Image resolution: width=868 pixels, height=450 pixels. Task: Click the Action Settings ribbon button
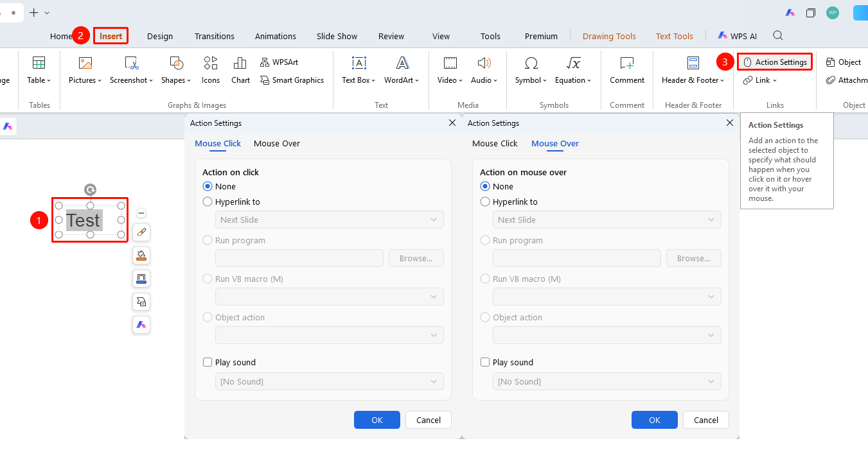[x=775, y=62]
